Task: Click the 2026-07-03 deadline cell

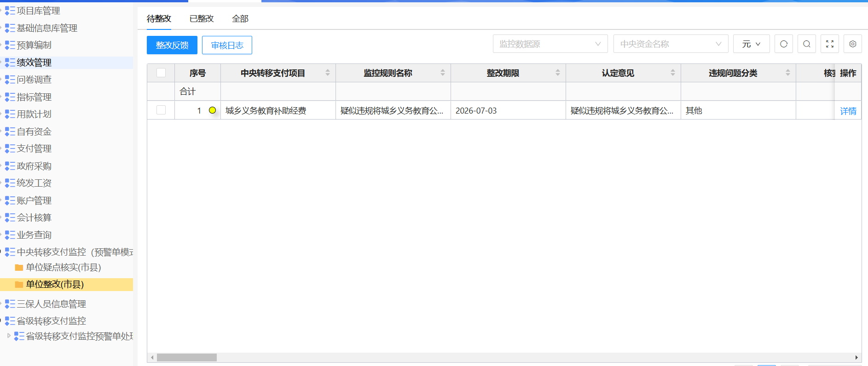Action: click(x=508, y=110)
